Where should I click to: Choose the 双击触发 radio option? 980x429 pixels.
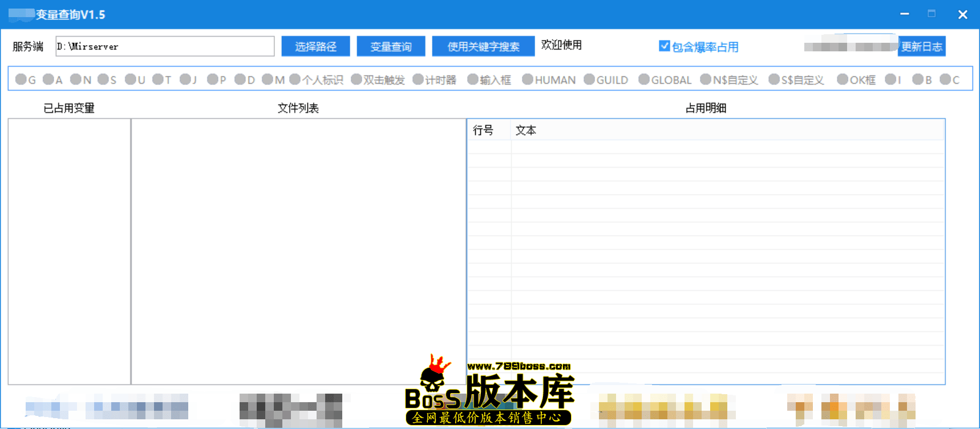tap(357, 79)
